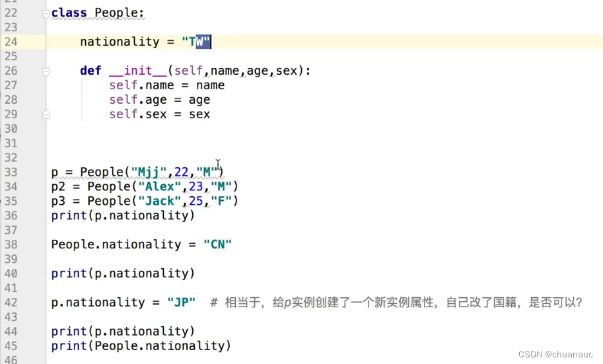Screen dimensions: 603x364
Task: Click the number 25 argument
Action: coord(195,201)
